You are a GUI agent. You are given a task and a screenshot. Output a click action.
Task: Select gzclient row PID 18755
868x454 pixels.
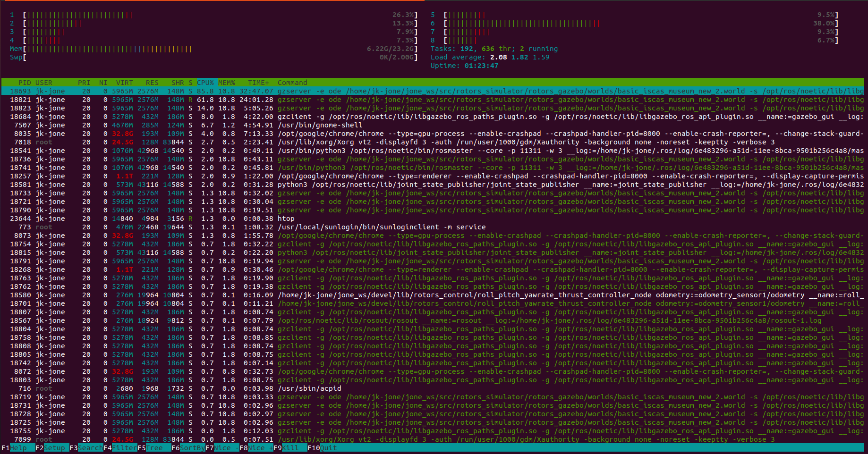click(433, 431)
